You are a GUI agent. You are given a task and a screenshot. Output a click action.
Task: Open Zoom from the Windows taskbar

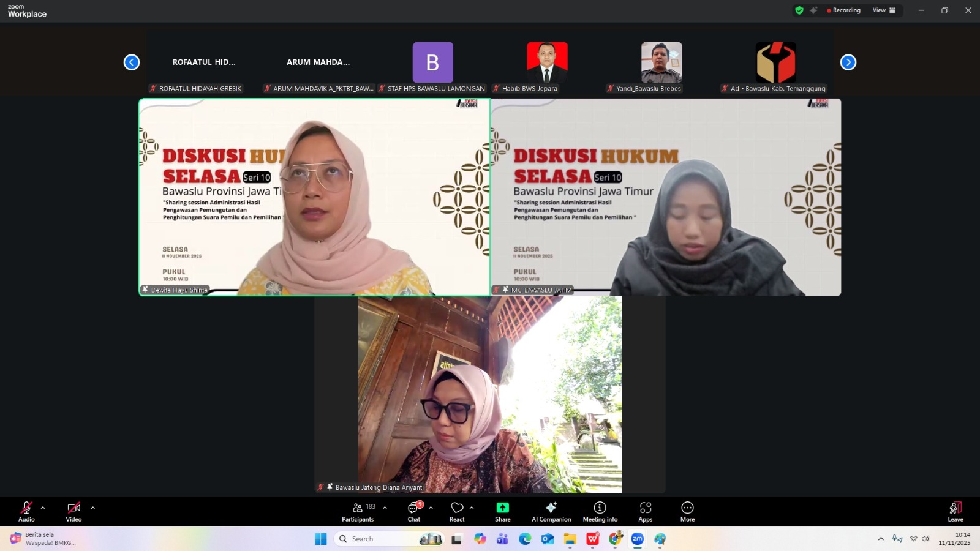[x=637, y=539]
